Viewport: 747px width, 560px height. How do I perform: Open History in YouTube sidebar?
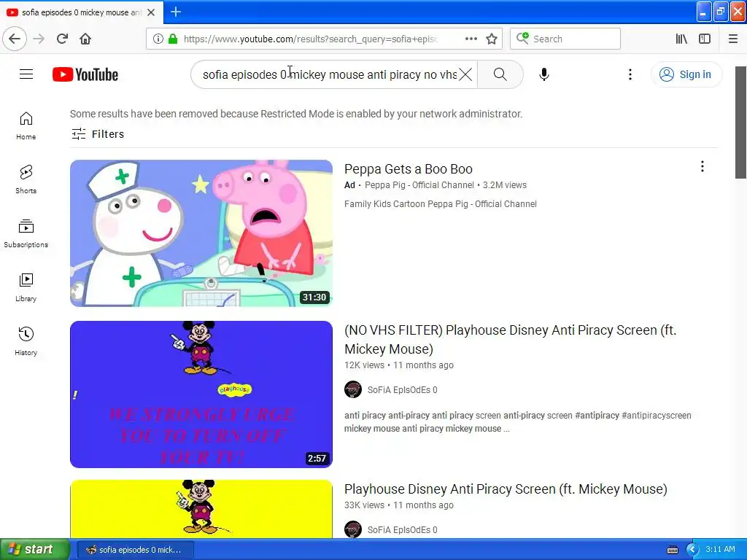click(x=26, y=341)
